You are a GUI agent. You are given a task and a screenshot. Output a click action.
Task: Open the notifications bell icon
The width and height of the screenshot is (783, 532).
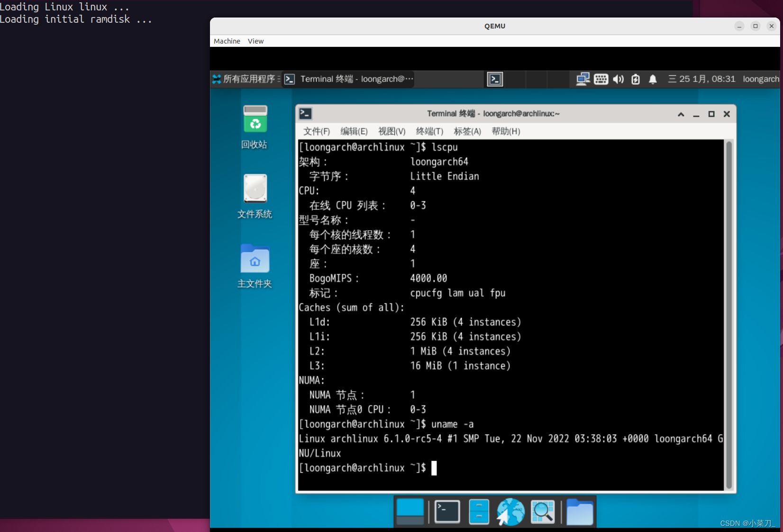click(x=653, y=79)
